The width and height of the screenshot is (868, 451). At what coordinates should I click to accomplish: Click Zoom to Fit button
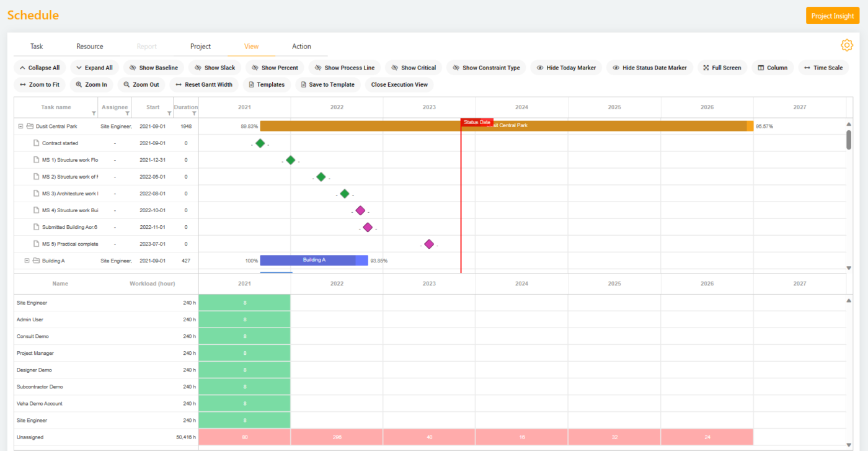point(39,84)
